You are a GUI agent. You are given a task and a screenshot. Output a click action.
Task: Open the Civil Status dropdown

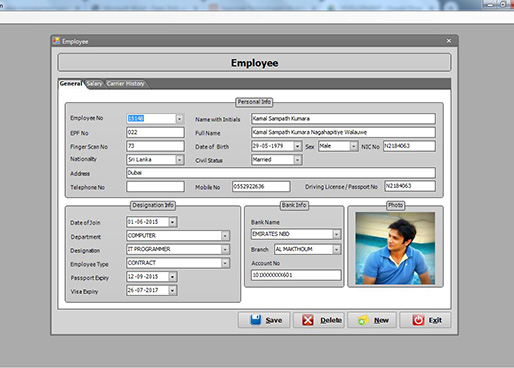pyautogui.click(x=297, y=160)
